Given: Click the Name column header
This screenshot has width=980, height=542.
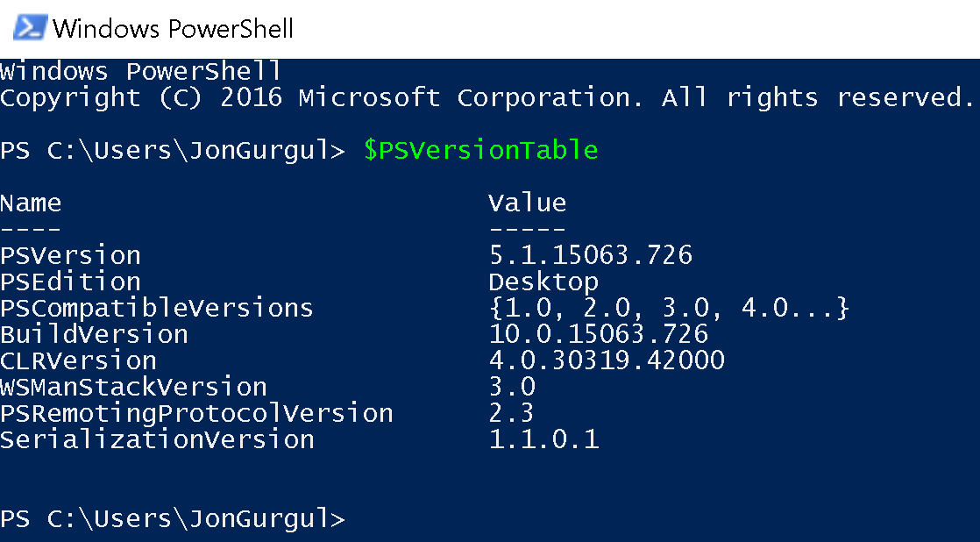Looking at the screenshot, I should pos(31,203).
